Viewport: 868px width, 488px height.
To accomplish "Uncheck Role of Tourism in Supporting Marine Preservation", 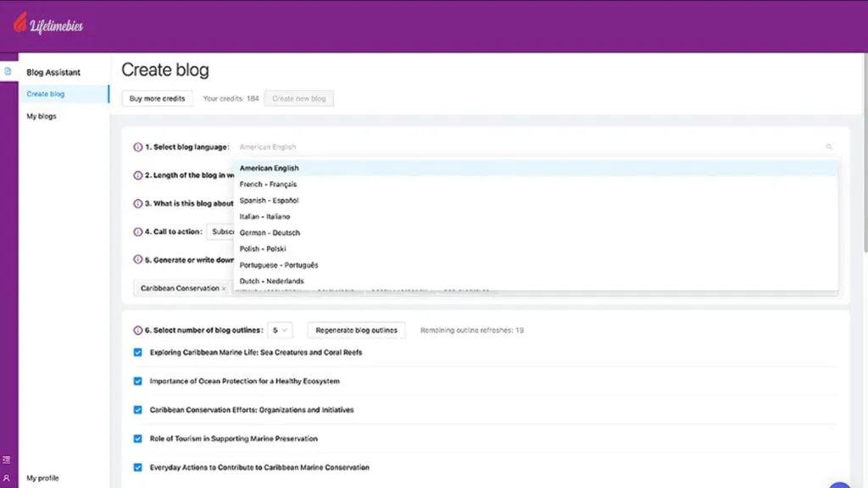I will point(138,439).
